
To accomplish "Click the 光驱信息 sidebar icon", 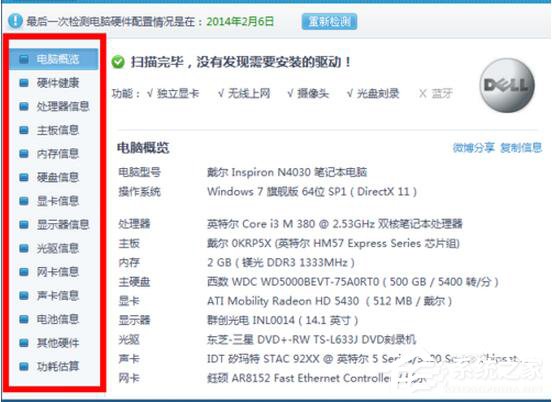I will click(24, 249).
